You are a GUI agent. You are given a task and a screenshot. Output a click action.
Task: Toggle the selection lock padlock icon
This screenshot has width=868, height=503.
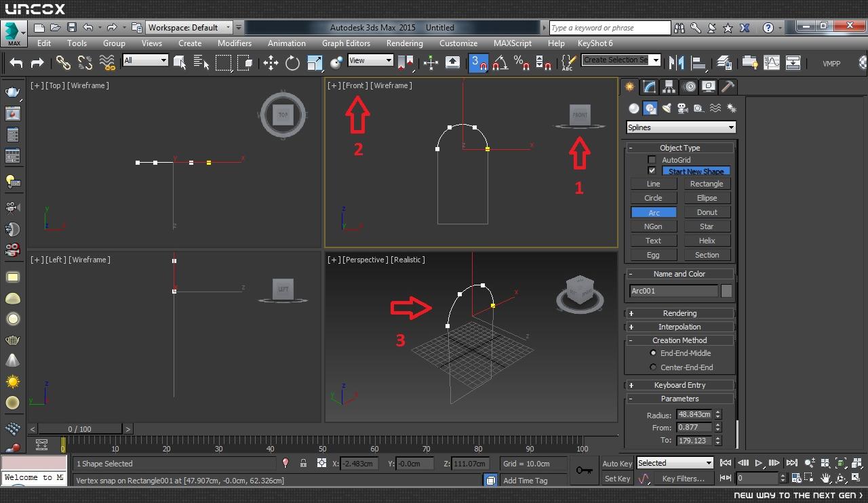coord(303,464)
